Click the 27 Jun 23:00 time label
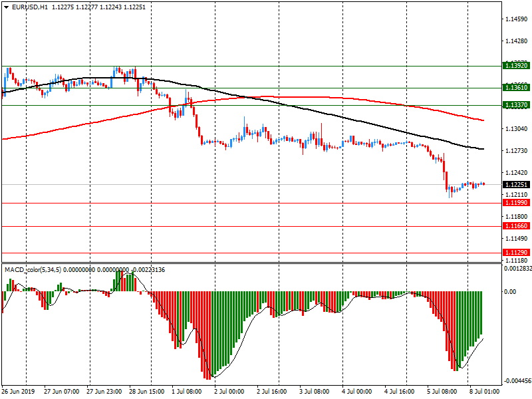The width and height of the screenshot is (532, 399). coord(104,392)
